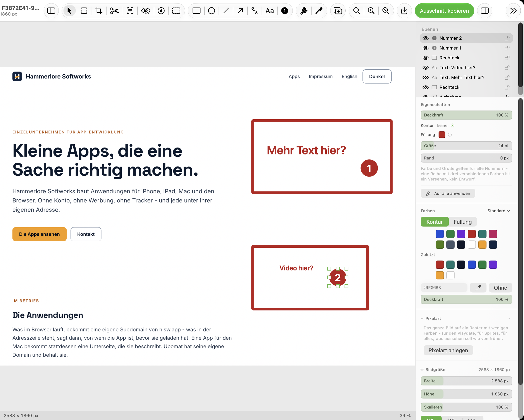
Task: Switch to the Füllung color tab
Action: (462, 222)
